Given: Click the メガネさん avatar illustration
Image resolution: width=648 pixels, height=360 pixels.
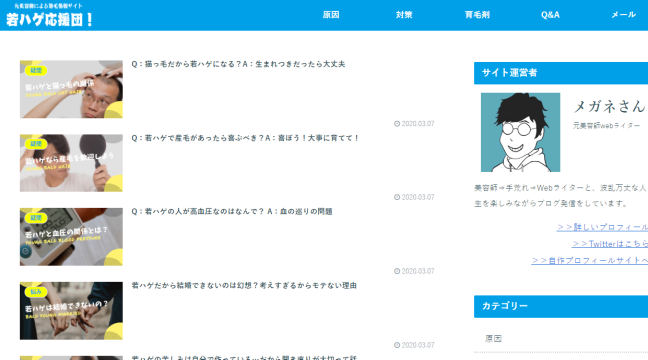Looking at the screenshot, I should point(520,132).
